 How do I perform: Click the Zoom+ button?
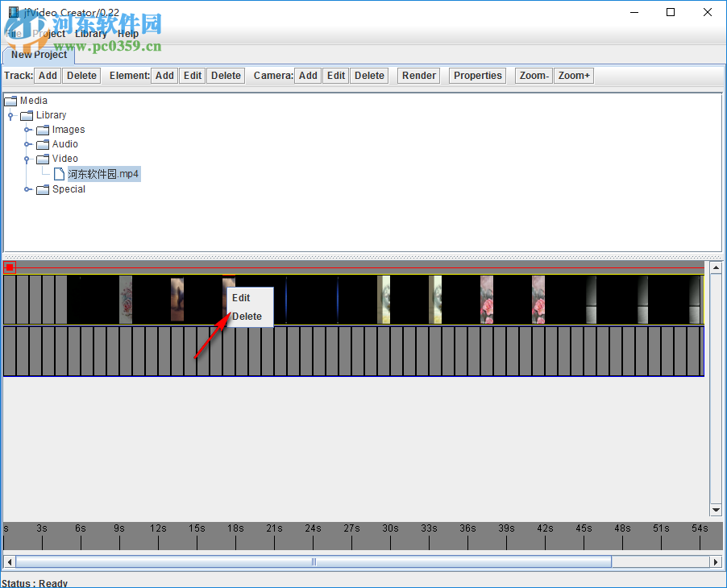tap(573, 75)
